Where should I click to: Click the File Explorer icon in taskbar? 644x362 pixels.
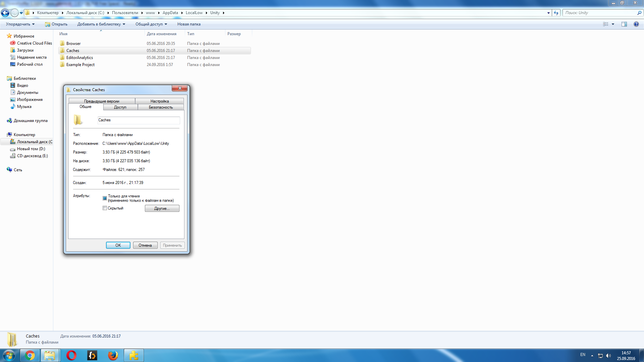tap(50, 355)
